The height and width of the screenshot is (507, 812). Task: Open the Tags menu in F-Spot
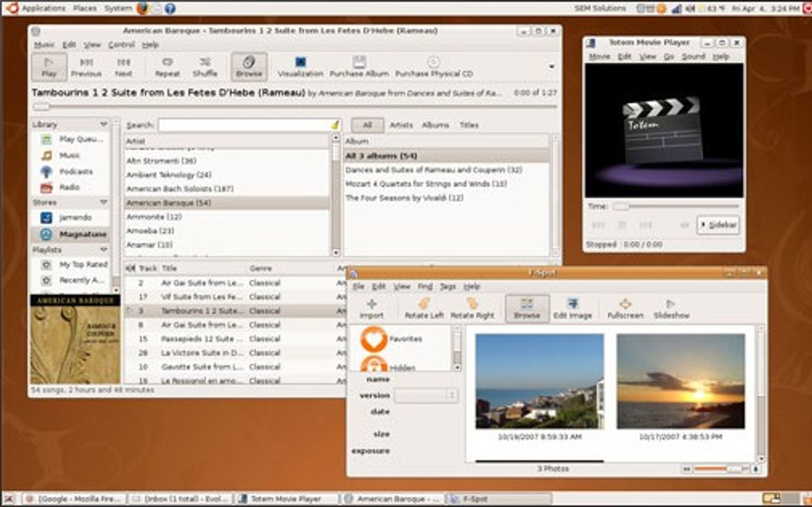pos(448,287)
